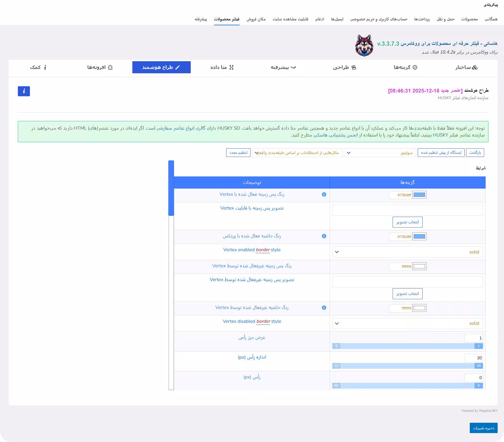Click info icon beside disabled border color row
The width and height of the screenshot is (504, 442).
pos(324,308)
